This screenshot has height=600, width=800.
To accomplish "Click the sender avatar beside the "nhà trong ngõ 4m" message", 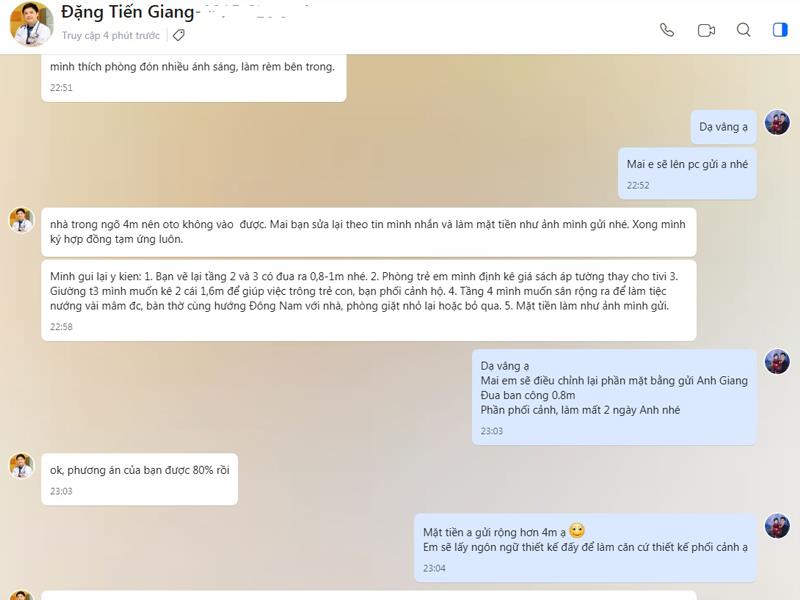I will tap(21, 220).
